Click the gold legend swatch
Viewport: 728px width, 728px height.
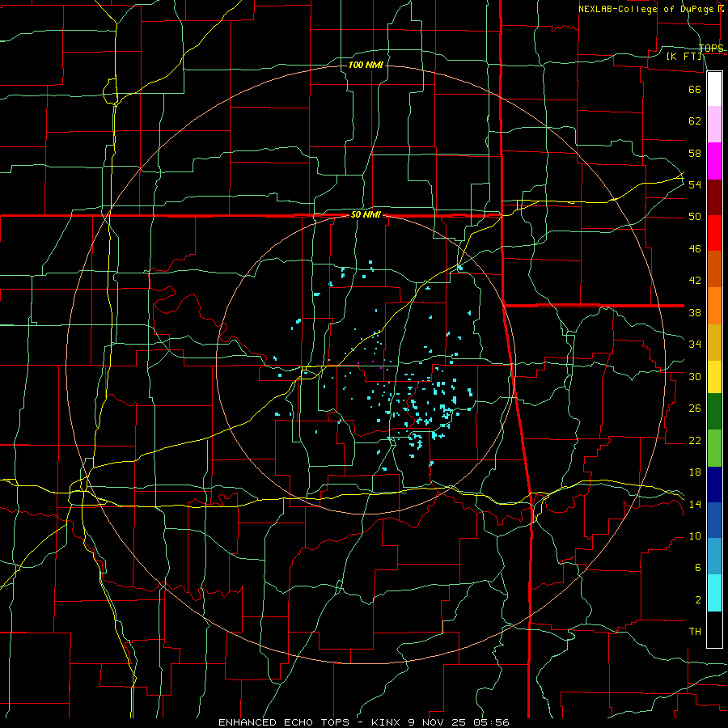(714, 342)
